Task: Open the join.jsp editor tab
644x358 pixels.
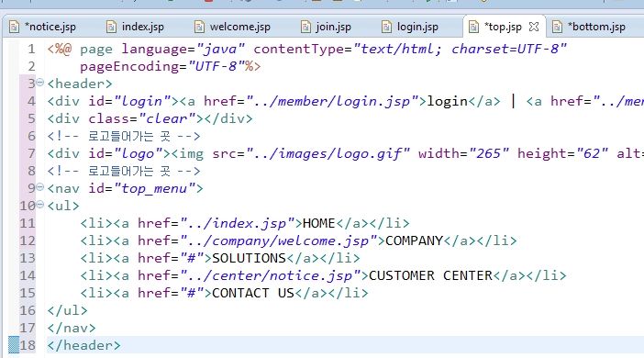Action: pos(327,27)
